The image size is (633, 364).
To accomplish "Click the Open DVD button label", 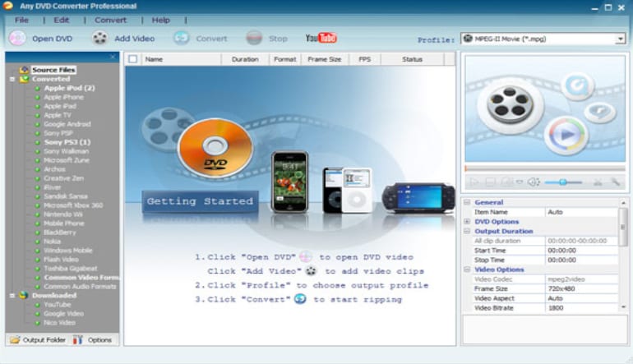I will tap(53, 39).
